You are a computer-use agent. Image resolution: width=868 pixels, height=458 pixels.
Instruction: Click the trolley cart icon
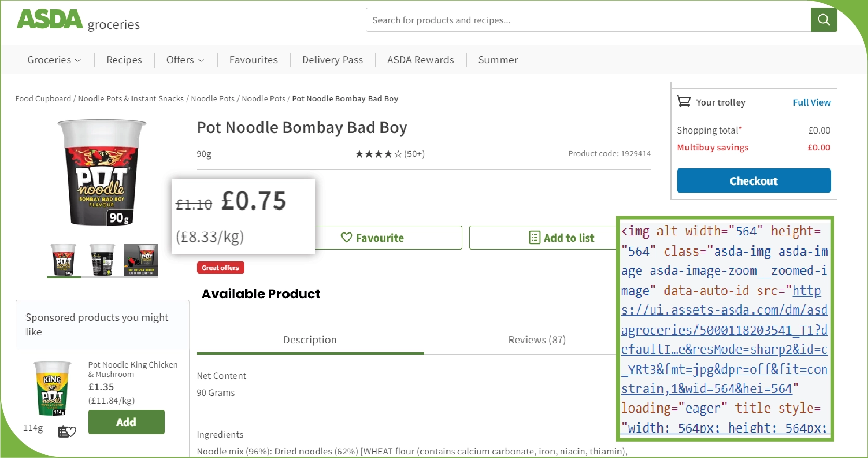683,101
